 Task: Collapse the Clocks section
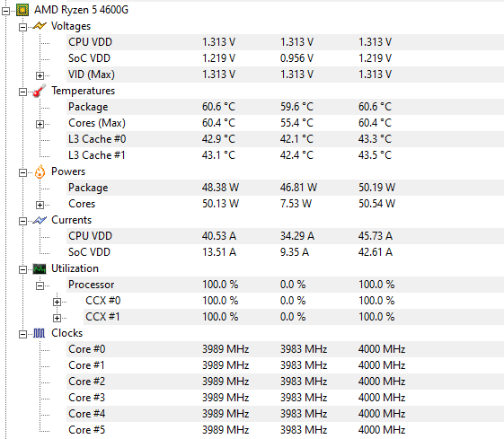tap(22, 334)
